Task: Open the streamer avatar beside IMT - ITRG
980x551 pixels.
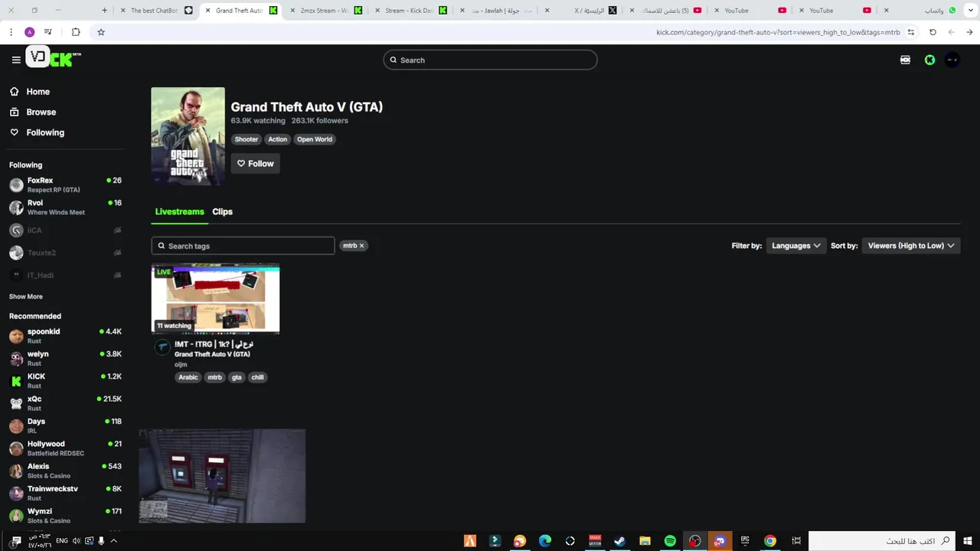Action: 162,347
